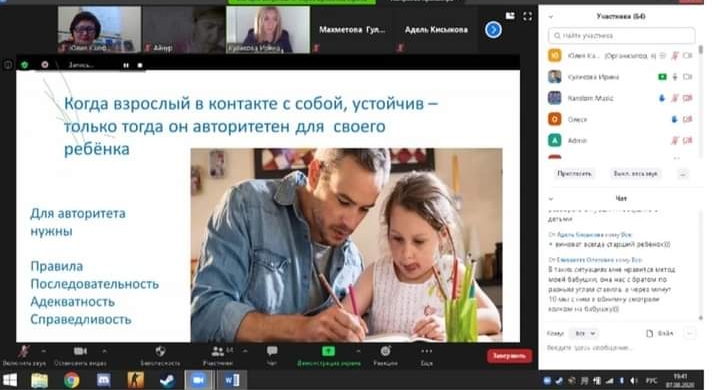Open audio options arrow beside the microphone
Screen dimensions: 719x390
coord(43,352)
